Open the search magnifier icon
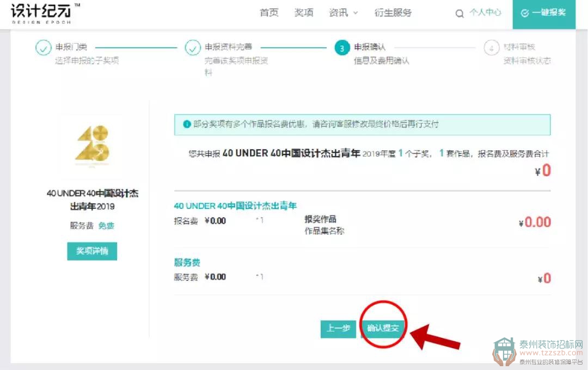This screenshot has width=588, height=370. [460, 14]
